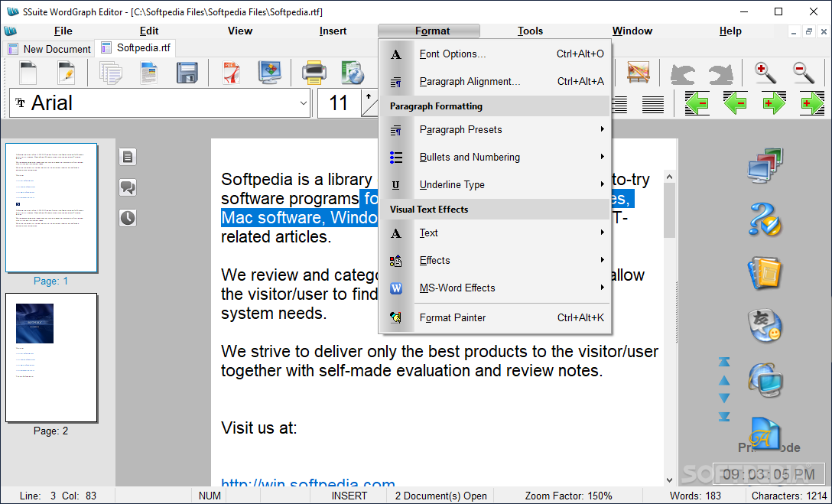Image resolution: width=832 pixels, height=504 pixels.
Task: Click the picture easel toolbar icon
Action: (638, 73)
